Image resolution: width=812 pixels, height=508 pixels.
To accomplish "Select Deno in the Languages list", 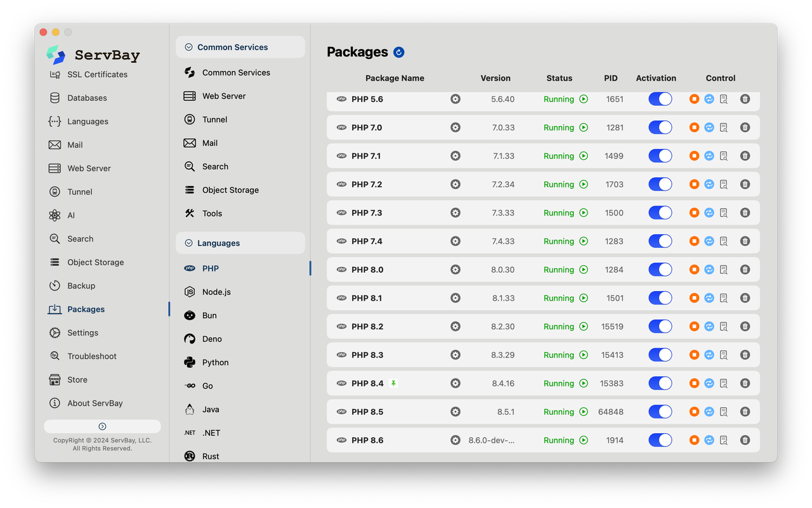I will tap(203, 339).
